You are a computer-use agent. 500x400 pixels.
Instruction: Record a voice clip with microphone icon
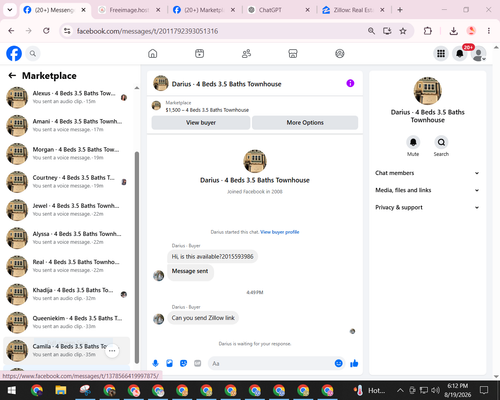(155, 363)
